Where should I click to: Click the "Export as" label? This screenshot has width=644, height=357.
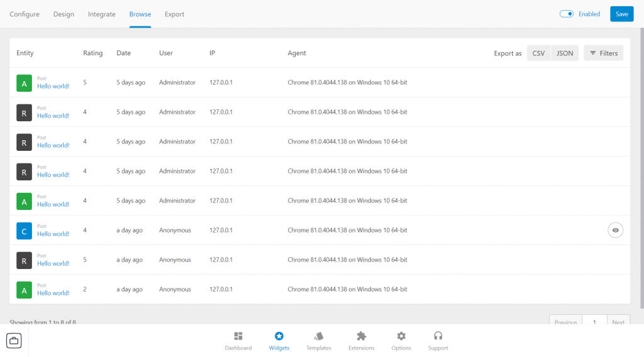508,53
